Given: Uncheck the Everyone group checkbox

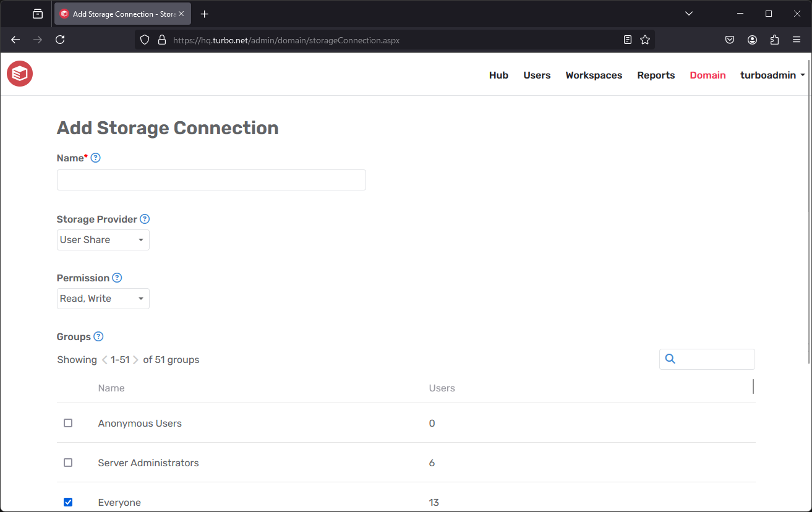Looking at the screenshot, I should click(x=68, y=501).
